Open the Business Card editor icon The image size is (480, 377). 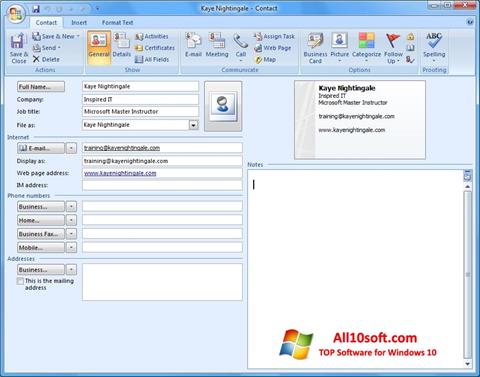coord(315,41)
